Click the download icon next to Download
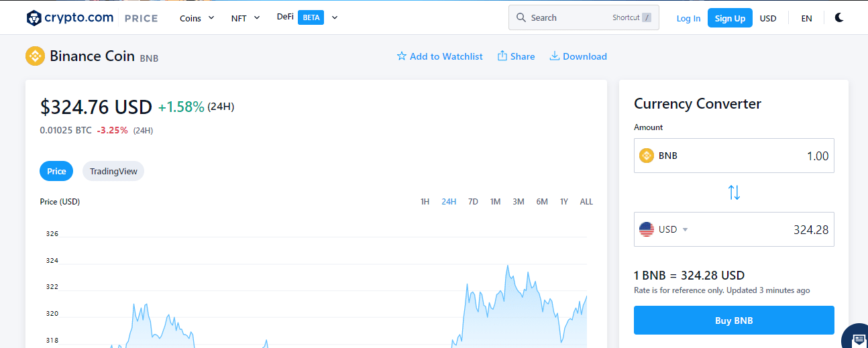The width and height of the screenshot is (868, 348). coord(555,56)
